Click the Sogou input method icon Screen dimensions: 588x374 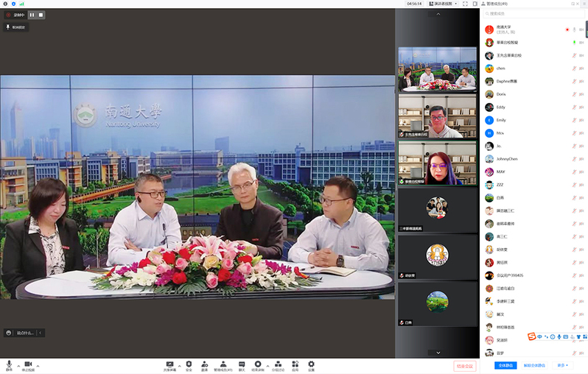(x=531, y=336)
